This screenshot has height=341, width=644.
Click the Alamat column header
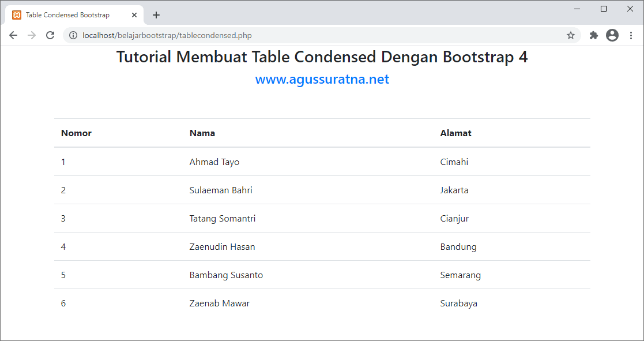pos(456,133)
